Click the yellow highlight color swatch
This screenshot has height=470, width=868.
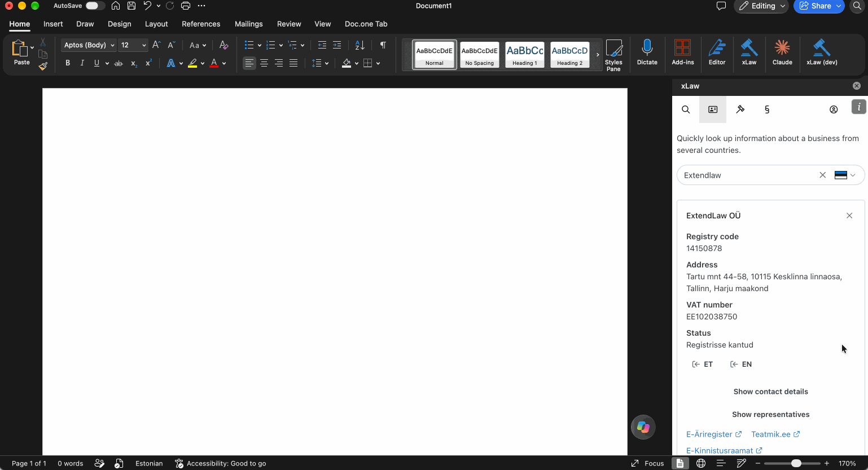(192, 63)
